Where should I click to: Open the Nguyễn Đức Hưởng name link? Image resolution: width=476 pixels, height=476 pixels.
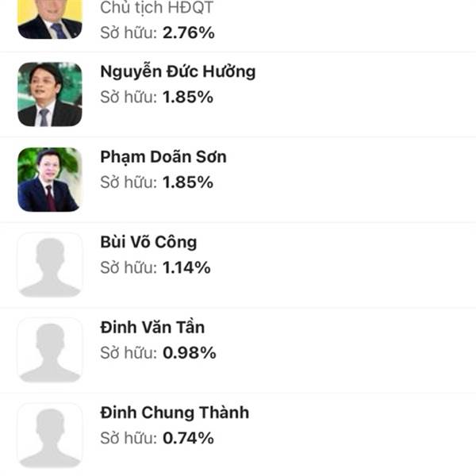point(178,71)
